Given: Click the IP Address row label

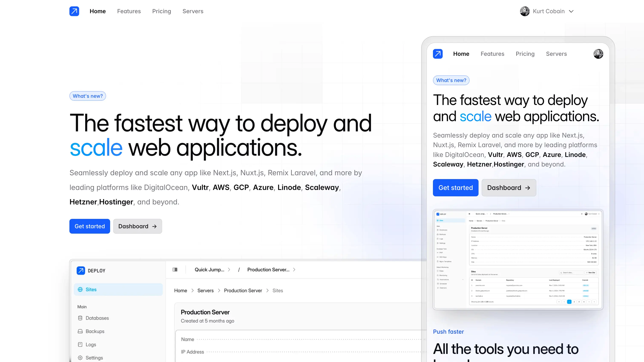Looking at the screenshot, I should pos(193,352).
